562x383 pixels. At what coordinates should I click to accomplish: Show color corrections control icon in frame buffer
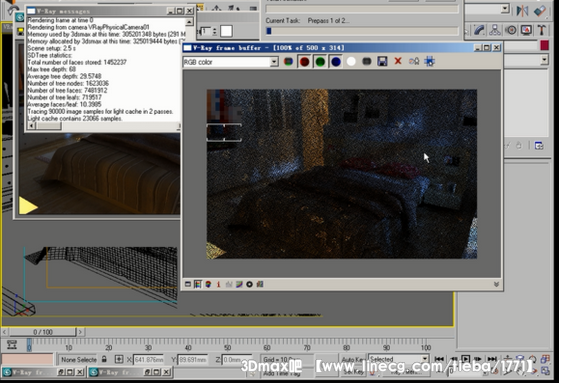(188, 284)
